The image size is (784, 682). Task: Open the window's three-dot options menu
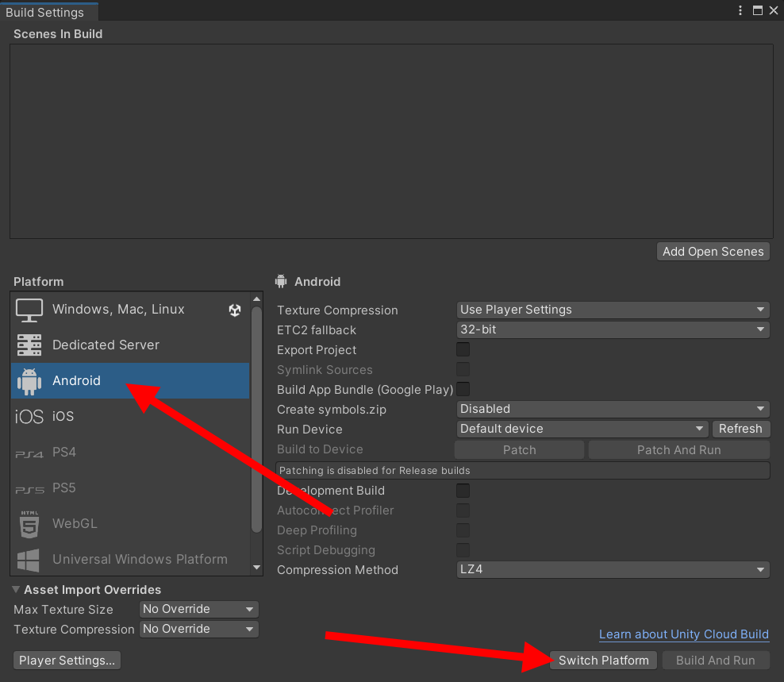(x=740, y=10)
